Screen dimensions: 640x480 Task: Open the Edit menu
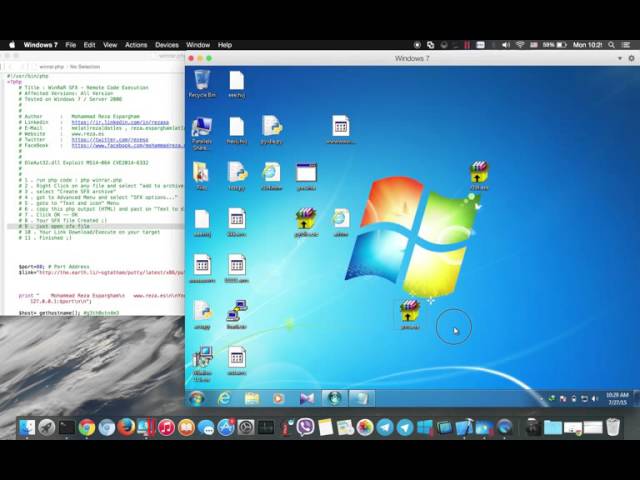tap(89, 45)
